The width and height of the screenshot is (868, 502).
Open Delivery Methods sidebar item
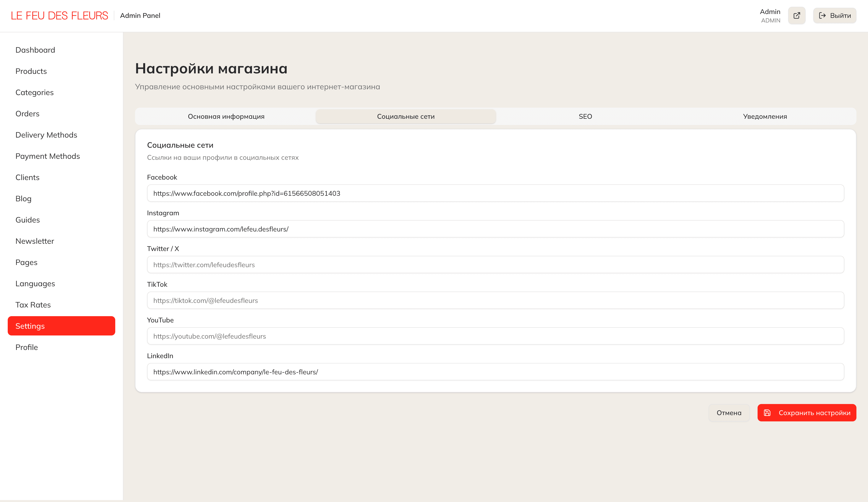tap(46, 135)
